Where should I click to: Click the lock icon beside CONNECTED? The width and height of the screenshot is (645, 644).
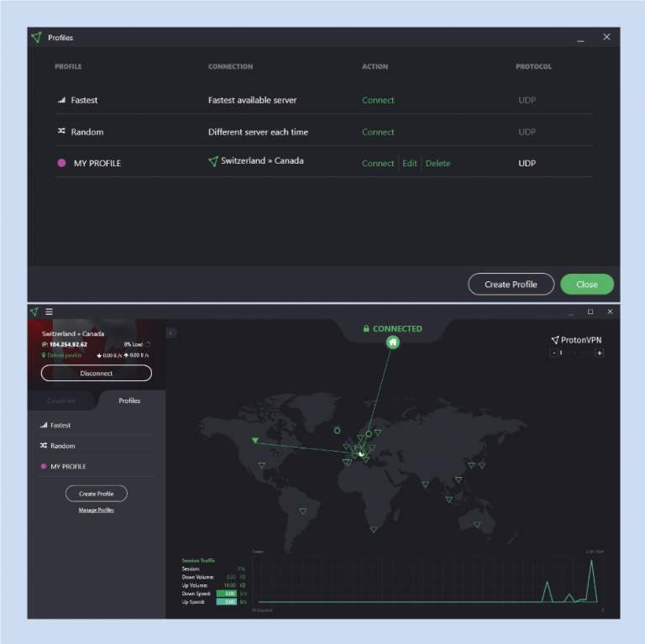366,328
